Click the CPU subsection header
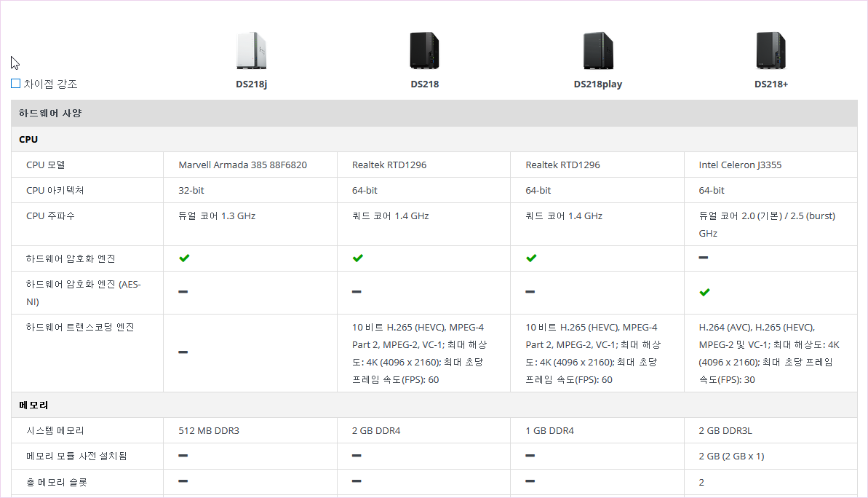This screenshot has width=868, height=498. [434, 139]
